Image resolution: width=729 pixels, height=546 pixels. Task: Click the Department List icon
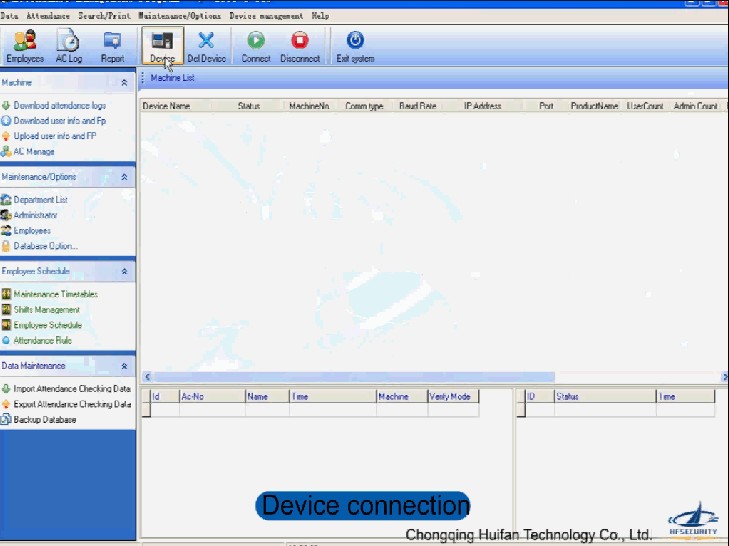(x=6, y=200)
